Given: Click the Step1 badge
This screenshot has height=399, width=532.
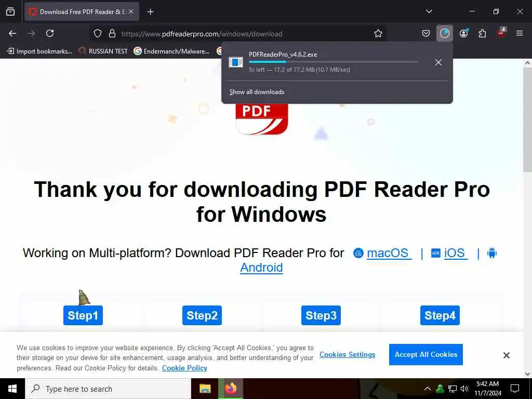Looking at the screenshot, I should 83,315.
